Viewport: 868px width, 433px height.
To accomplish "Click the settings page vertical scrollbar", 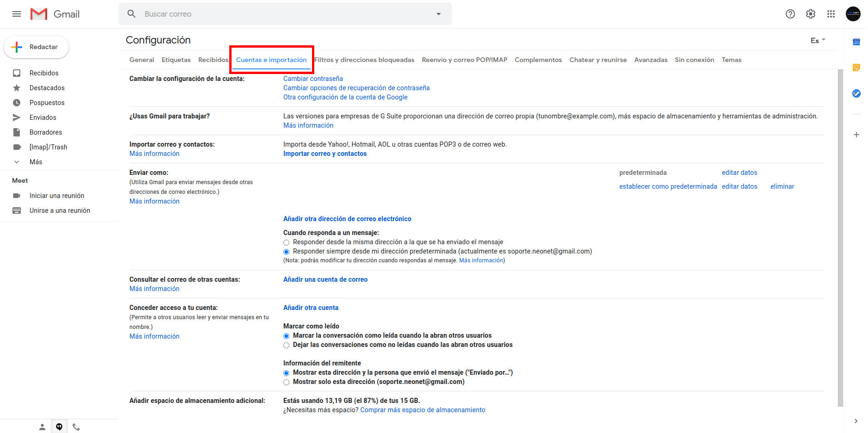I will [840, 231].
